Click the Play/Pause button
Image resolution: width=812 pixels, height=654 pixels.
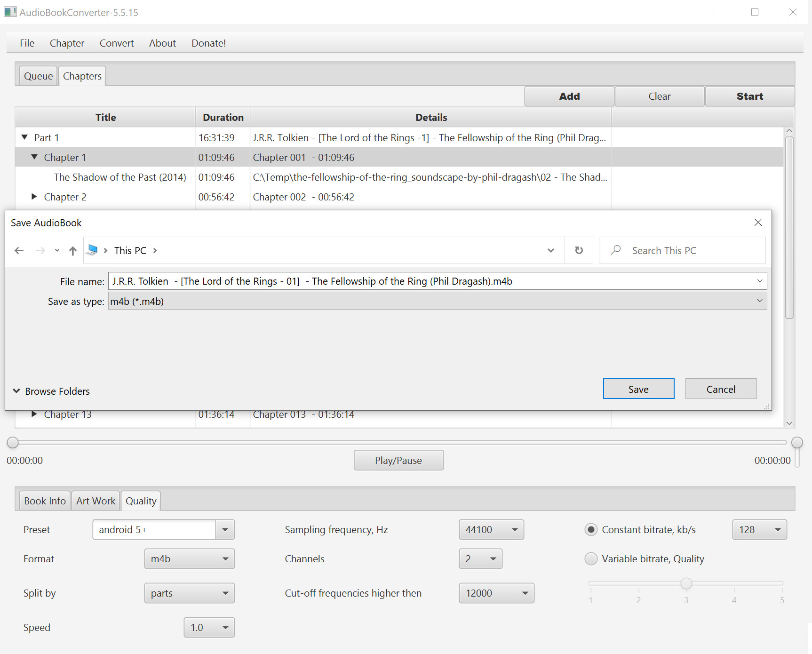(398, 460)
